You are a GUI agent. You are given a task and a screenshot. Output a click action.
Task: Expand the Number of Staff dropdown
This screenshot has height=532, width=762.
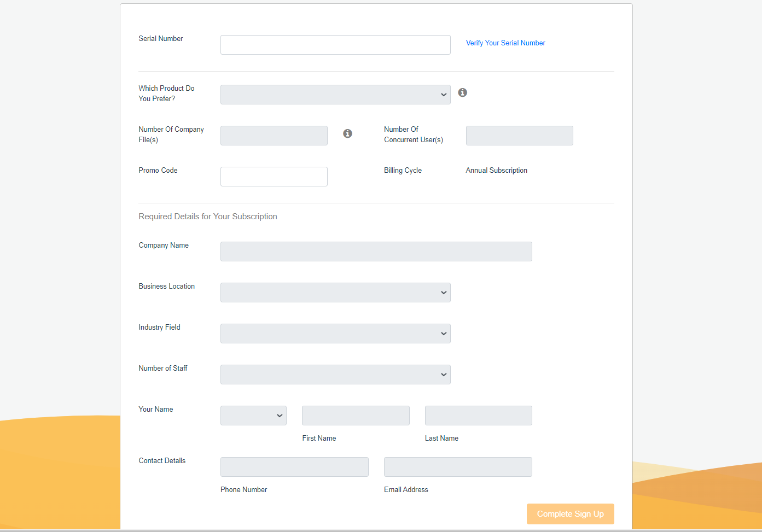(335, 375)
